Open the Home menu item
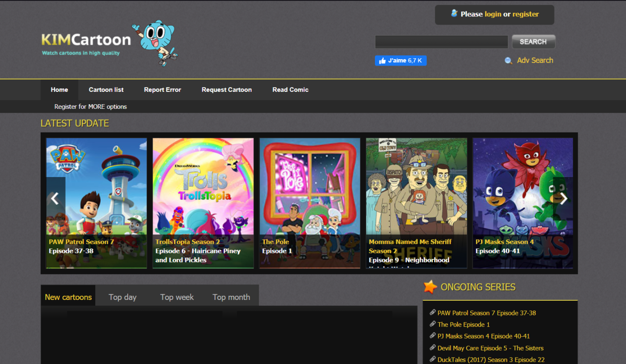Screen dimensions: 626x364 [x=59, y=90]
